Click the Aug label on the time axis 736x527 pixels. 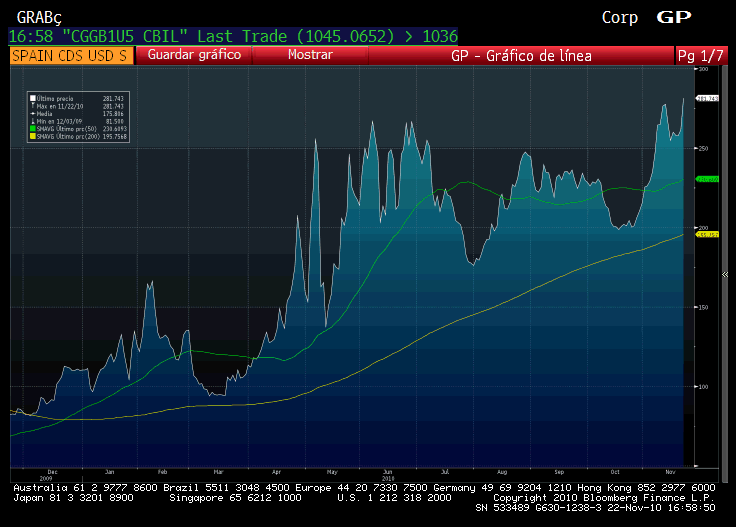(x=502, y=472)
